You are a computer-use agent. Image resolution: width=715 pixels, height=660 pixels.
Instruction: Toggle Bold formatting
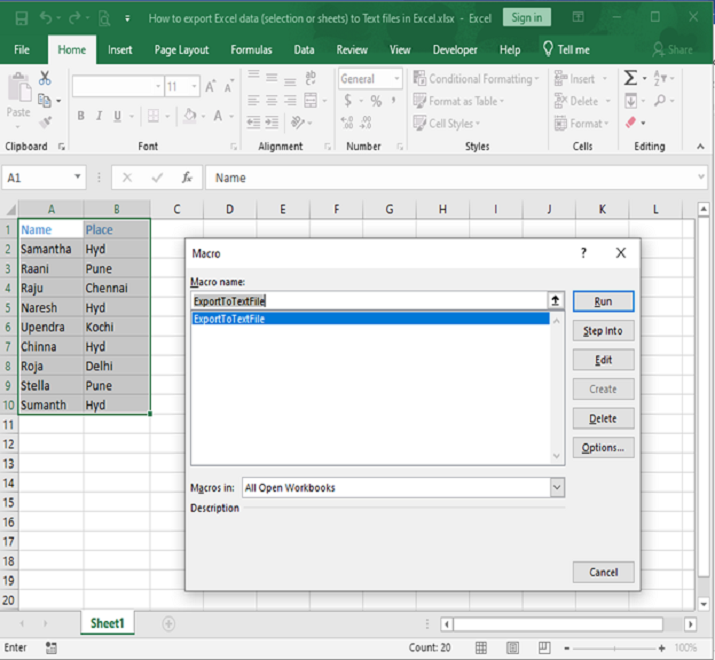pyautogui.click(x=81, y=116)
